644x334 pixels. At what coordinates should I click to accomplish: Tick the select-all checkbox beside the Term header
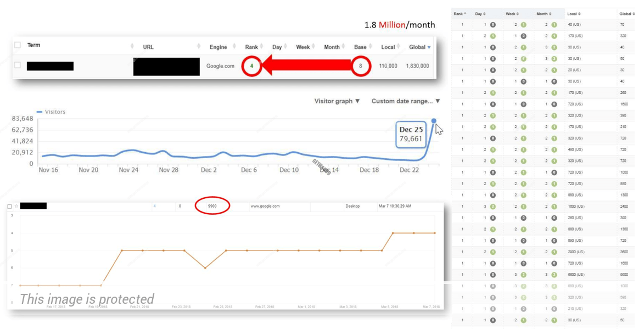tap(17, 45)
